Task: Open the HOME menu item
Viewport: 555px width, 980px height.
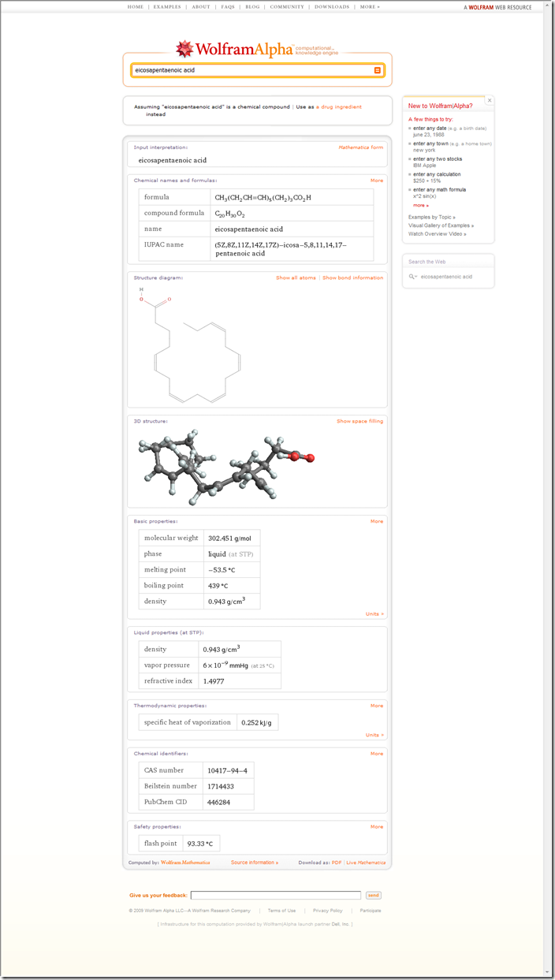Action: pyautogui.click(x=136, y=6)
